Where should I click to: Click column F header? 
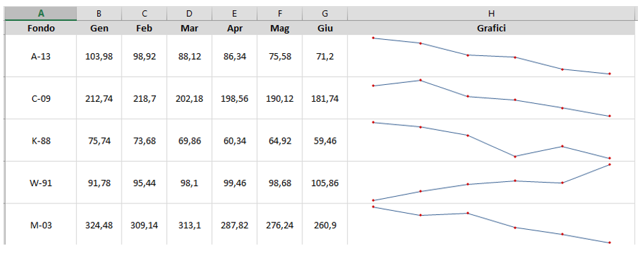click(x=279, y=13)
